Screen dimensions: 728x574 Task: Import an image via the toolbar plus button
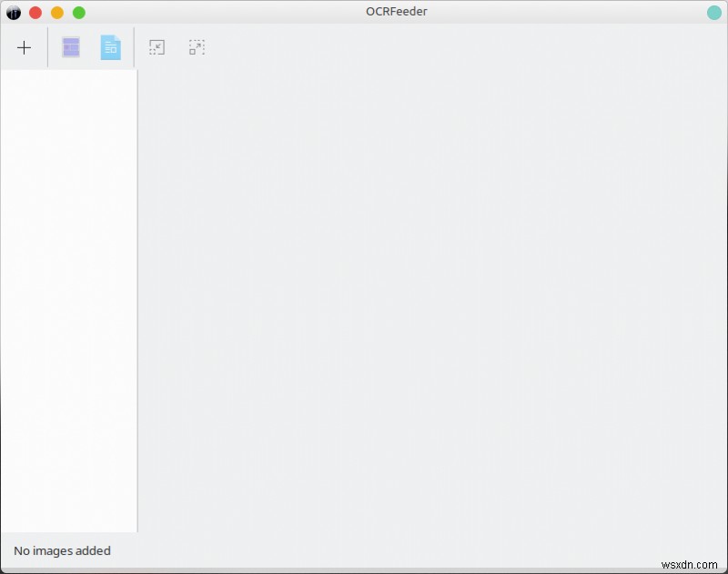(24, 47)
